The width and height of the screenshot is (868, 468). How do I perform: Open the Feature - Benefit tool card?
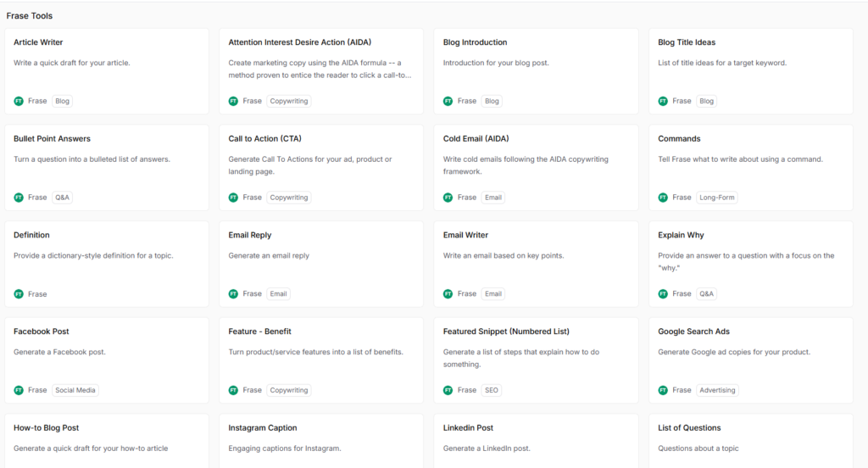259,331
